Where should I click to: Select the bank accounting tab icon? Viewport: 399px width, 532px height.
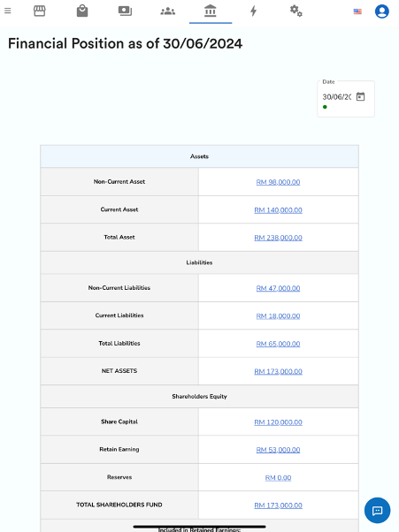[211, 11]
